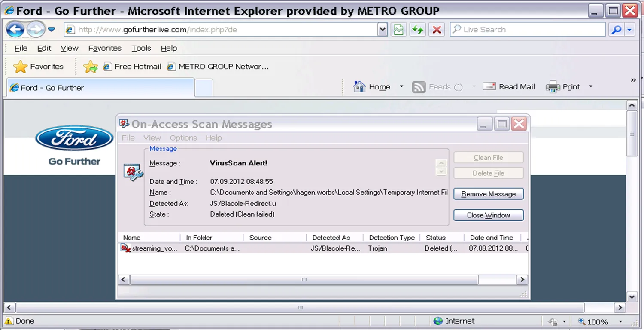Click the Add to Favorites Bar icon

[x=90, y=67]
